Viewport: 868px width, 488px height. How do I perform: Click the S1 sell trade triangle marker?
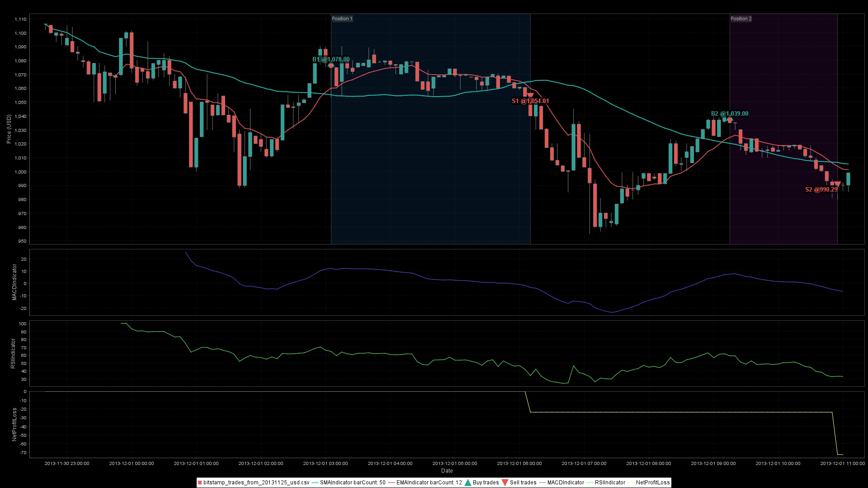pyautogui.click(x=530, y=95)
